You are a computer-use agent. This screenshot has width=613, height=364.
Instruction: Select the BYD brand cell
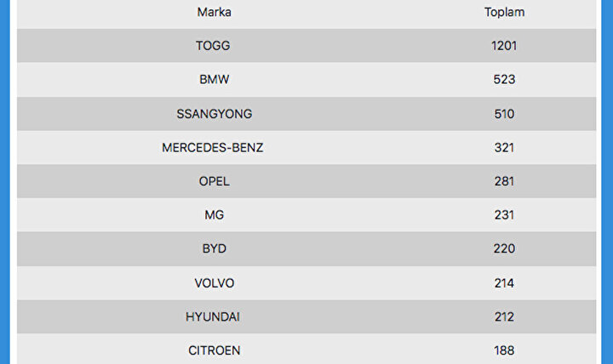tap(214, 249)
